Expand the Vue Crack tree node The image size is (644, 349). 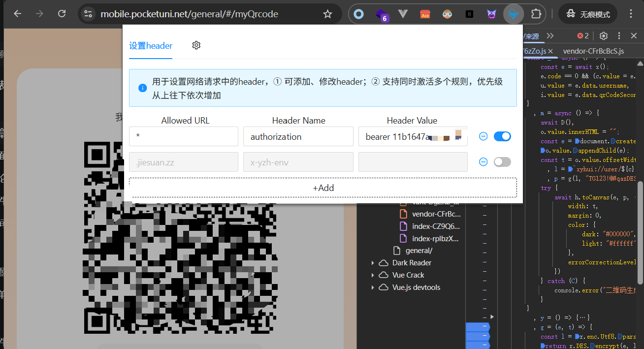pyautogui.click(x=373, y=275)
